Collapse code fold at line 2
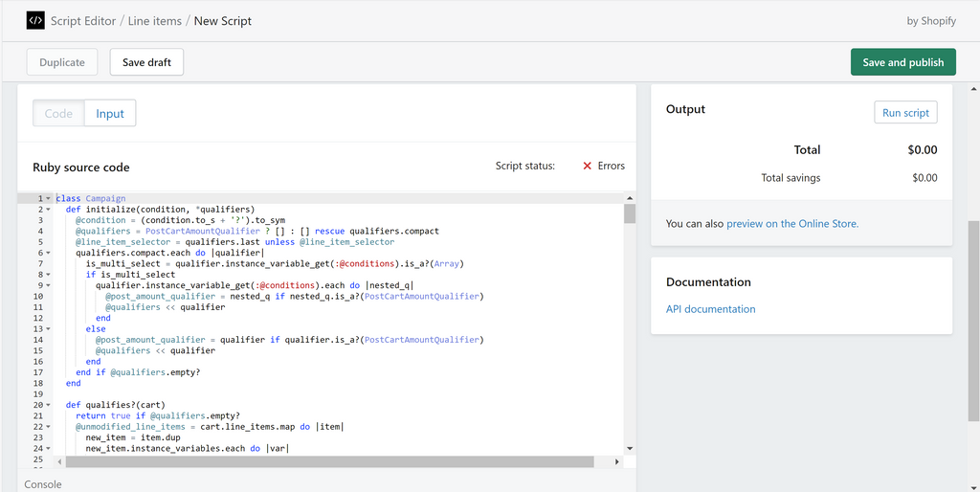Screen dimensions: 980x492 pos(48,210)
